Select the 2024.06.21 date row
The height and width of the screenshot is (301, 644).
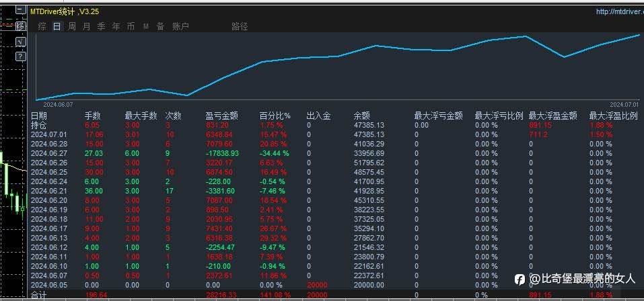coord(49,191)
